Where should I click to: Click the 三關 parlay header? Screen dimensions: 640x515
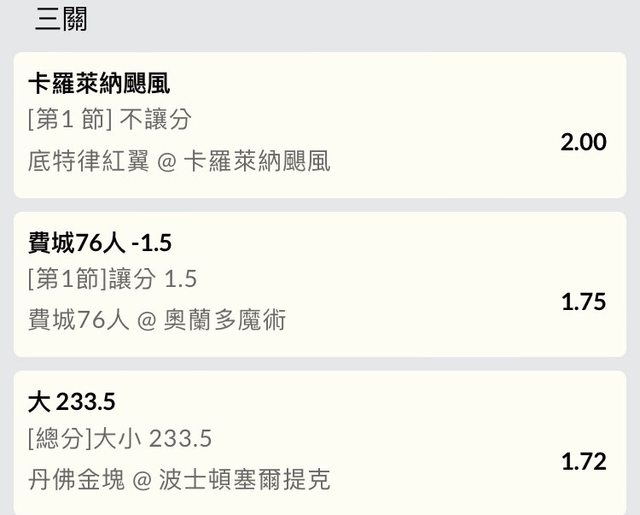pos(61,19)
